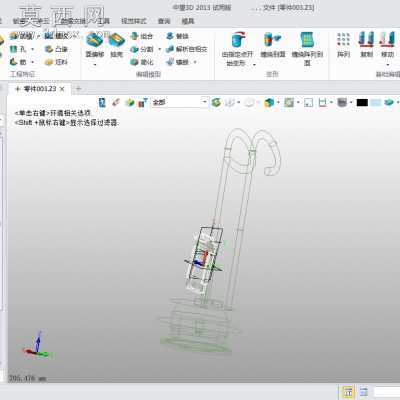Click the 由指定点开始变形 morph tool

point(237,49)
